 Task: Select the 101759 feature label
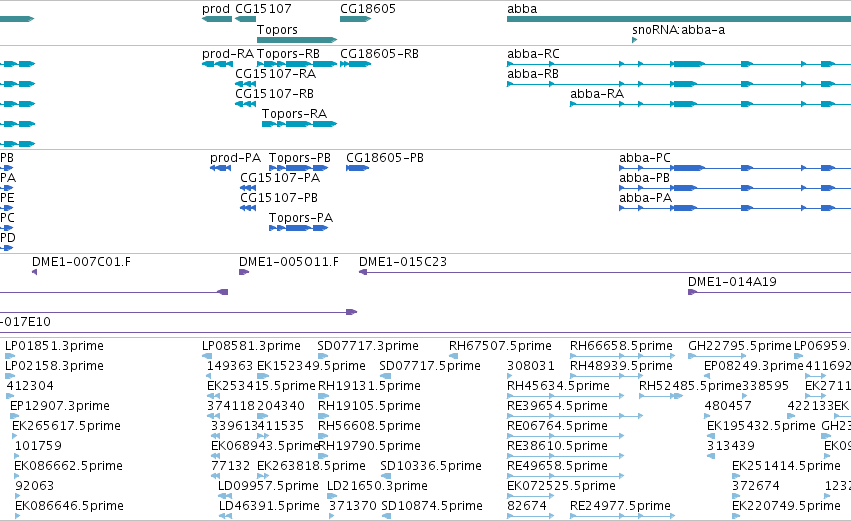tap(38, 446)
